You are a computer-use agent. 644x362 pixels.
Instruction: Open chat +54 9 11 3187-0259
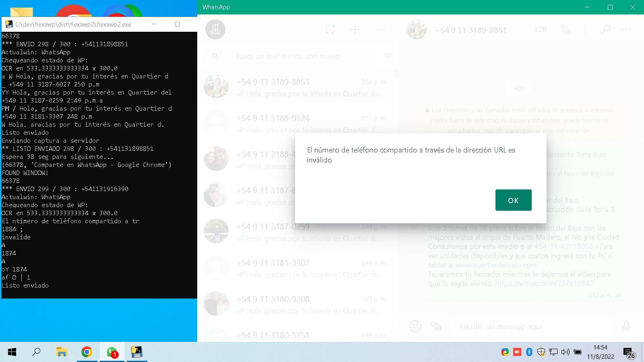click(296, 231)
